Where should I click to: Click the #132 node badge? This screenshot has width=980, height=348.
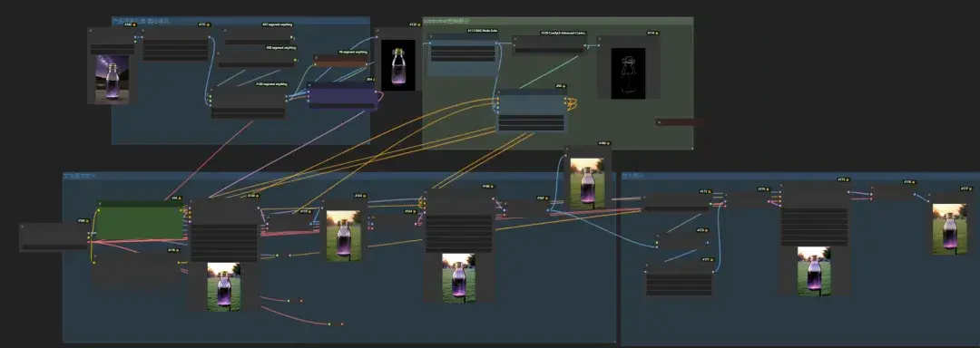416,25
